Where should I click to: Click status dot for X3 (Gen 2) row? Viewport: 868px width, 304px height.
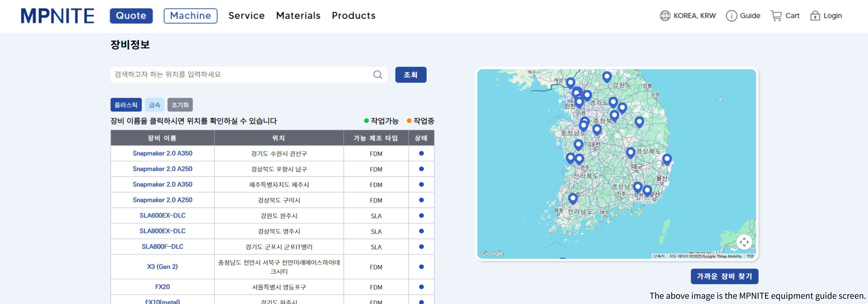pyautogui.click(x=421, y=266)
